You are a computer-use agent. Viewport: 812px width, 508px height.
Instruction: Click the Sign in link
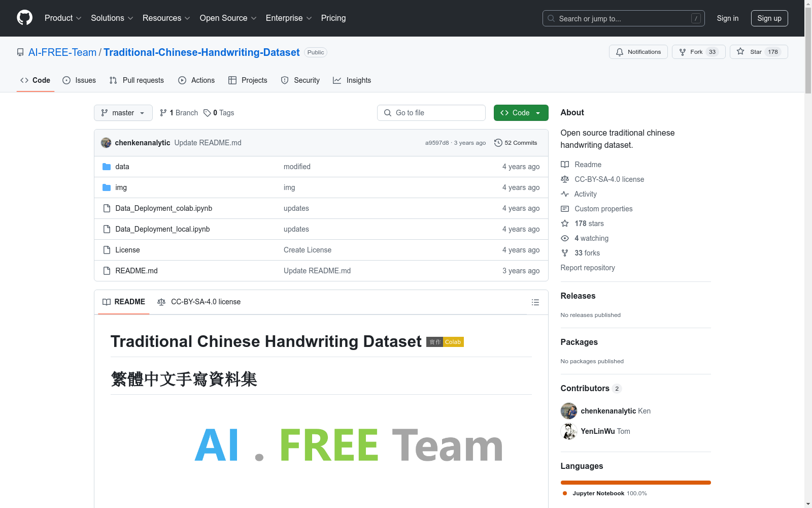tap(728, 18)
